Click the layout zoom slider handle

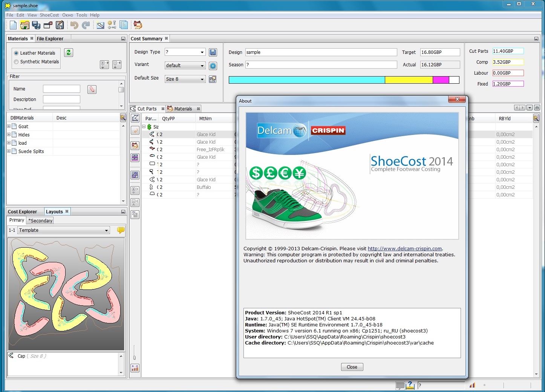[134, 357]
